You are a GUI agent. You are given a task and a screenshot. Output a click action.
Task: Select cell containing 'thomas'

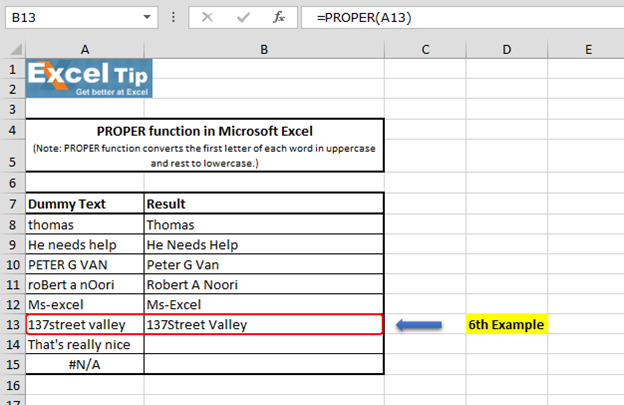tap(85, 224)
